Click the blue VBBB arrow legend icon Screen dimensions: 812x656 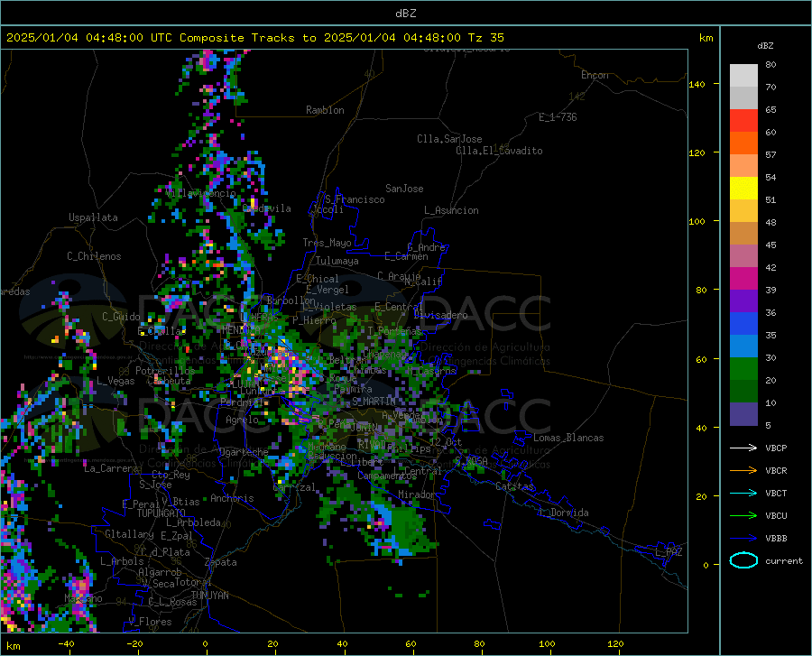[x=743, y=539]
